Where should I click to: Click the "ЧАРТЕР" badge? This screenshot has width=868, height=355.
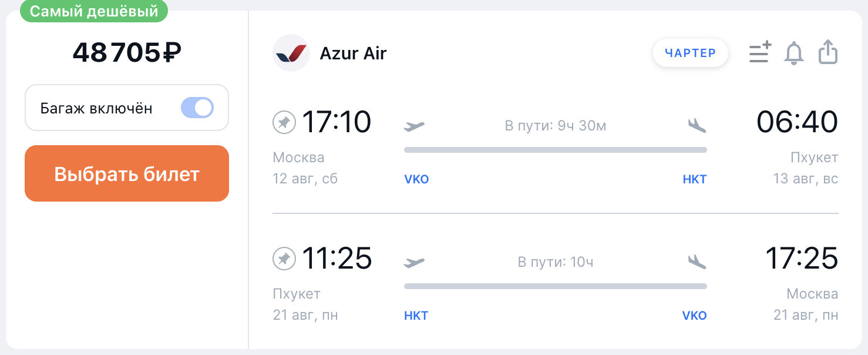coord(690,53)
